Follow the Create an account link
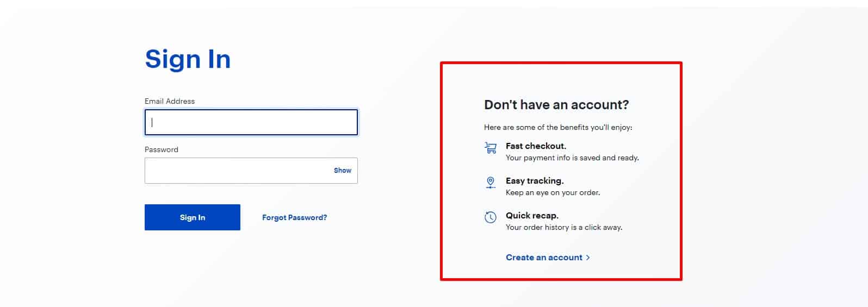 [x=544, y=258]
